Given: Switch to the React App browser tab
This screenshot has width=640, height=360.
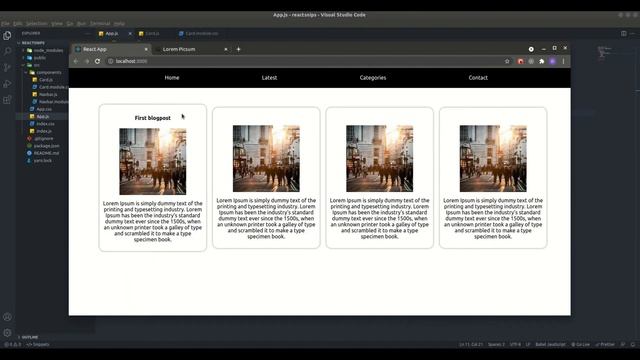Looking at the screenshot, I should click(x=111, y=49).
